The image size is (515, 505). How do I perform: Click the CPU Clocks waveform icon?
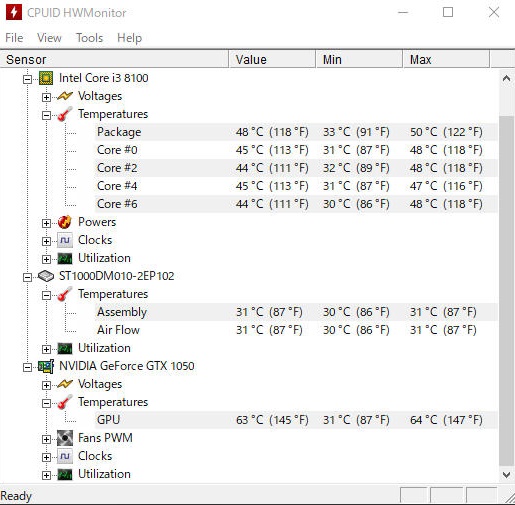coord(65,240)
